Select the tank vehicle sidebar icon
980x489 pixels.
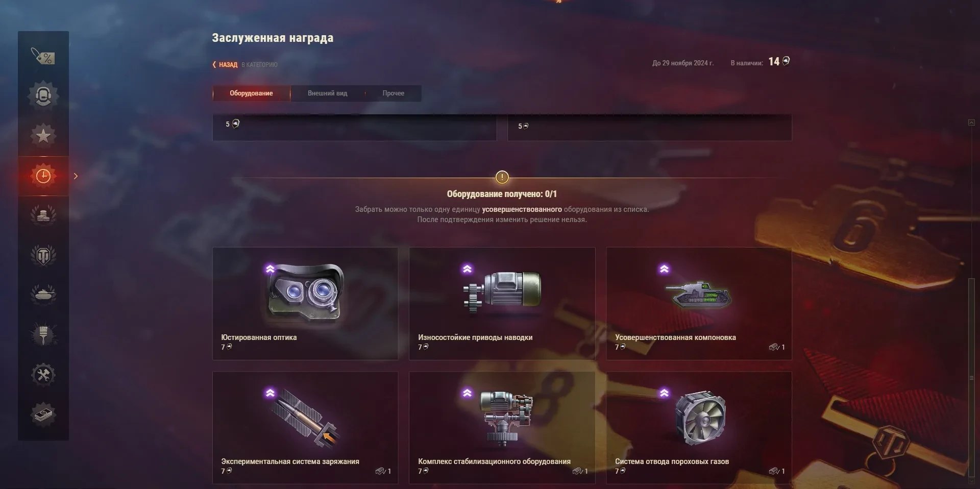43,295
